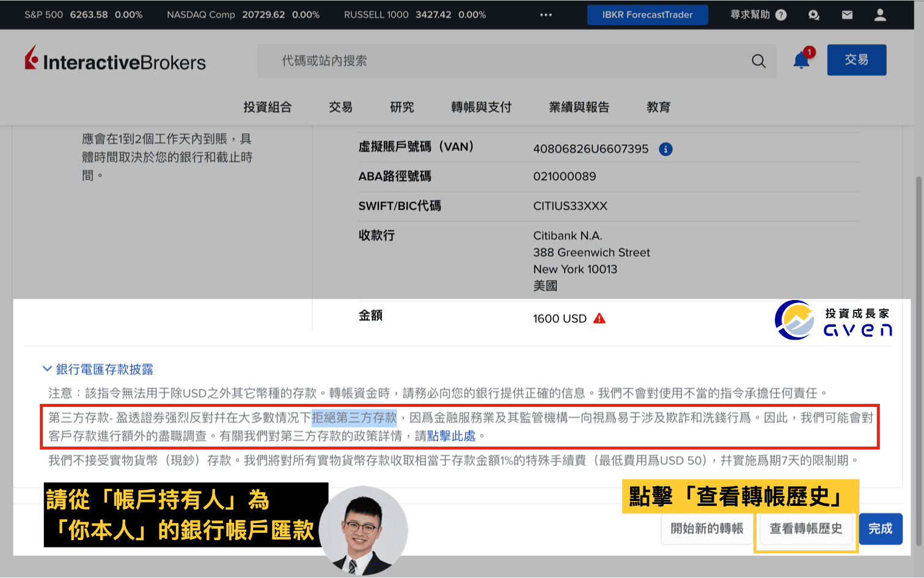Select SWIFT code CITIUS33XXX
Image resolution: width=924 pixels, height=578 pixels.
click(570, 206)
